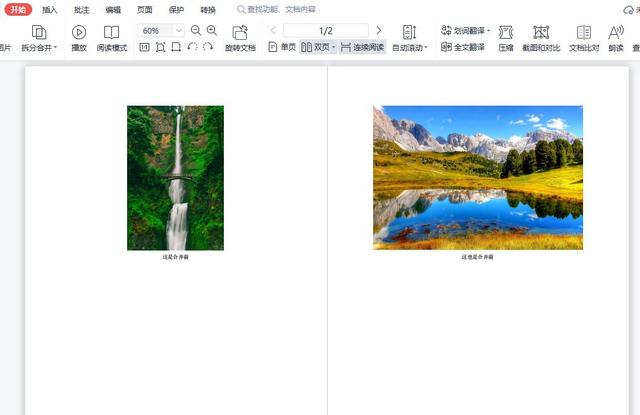
Task: Expand the 划词翻译 dropdown arrow
Action: [x=488, y=31]
